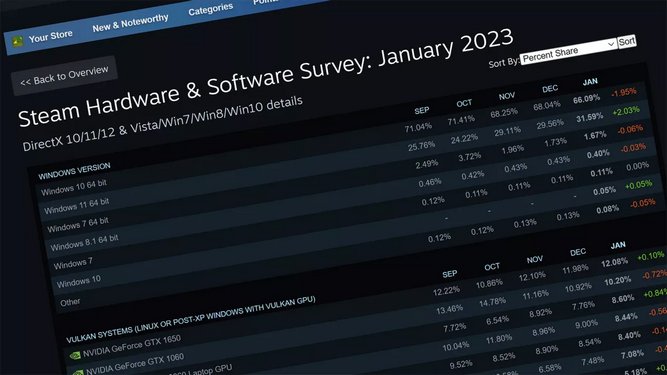Click the 71.04% value for Windows 10 64 bit
The width and height of the screenshot is (667, 375).
[418, 128]
